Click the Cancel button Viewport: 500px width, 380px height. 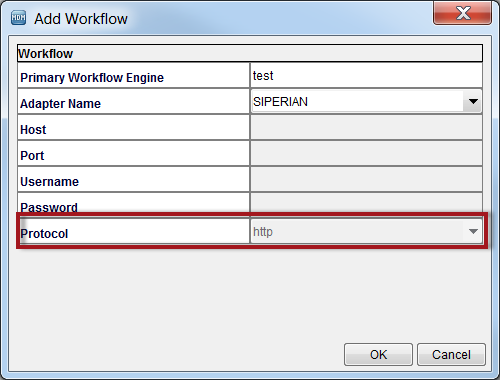(x=451, y=355)
